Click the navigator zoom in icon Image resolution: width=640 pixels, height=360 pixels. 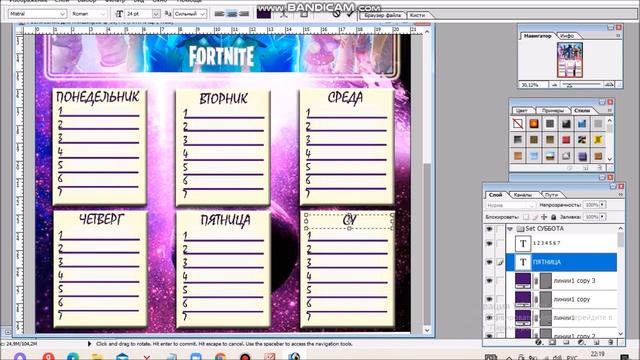(x=609, y=85)
